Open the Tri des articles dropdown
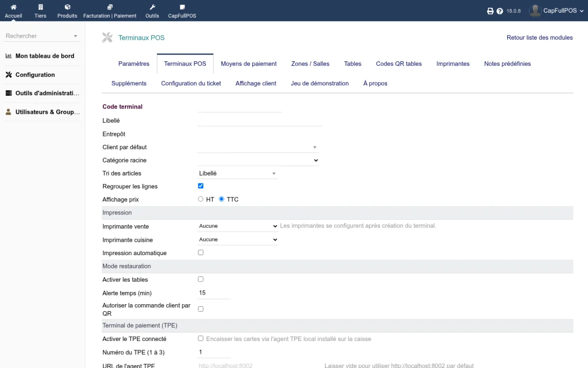 tap(238, 173)
